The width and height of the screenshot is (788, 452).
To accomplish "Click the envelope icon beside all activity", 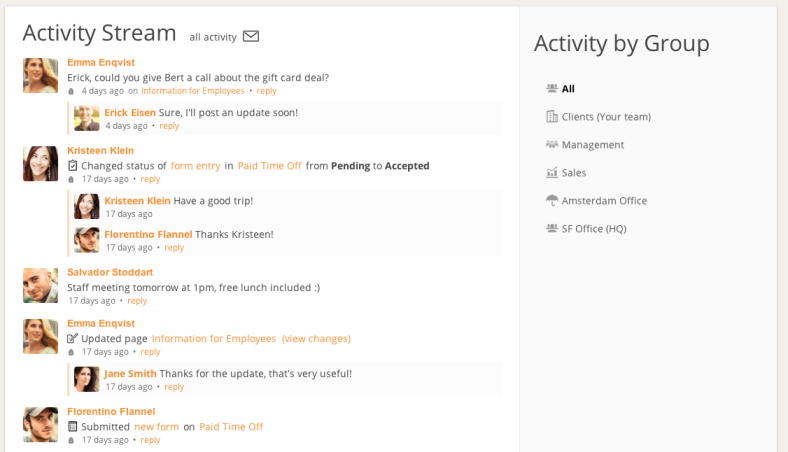I will pyautogui.click(x=251, y=36).
